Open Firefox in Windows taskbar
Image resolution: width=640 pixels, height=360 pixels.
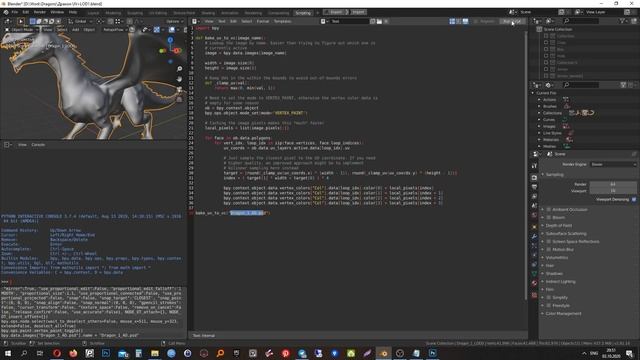[x=73, y=353]
